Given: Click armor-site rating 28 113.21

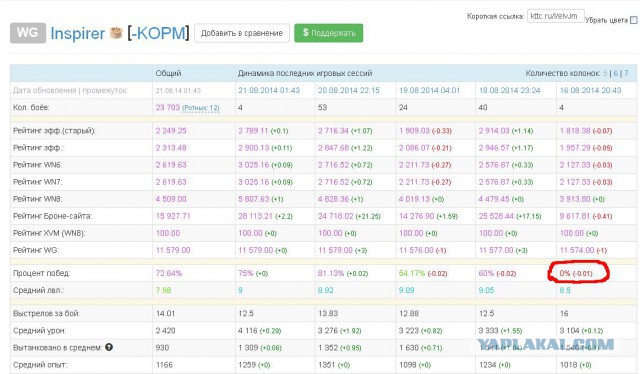Looking at the screenshot, I should tap(256, 216).
